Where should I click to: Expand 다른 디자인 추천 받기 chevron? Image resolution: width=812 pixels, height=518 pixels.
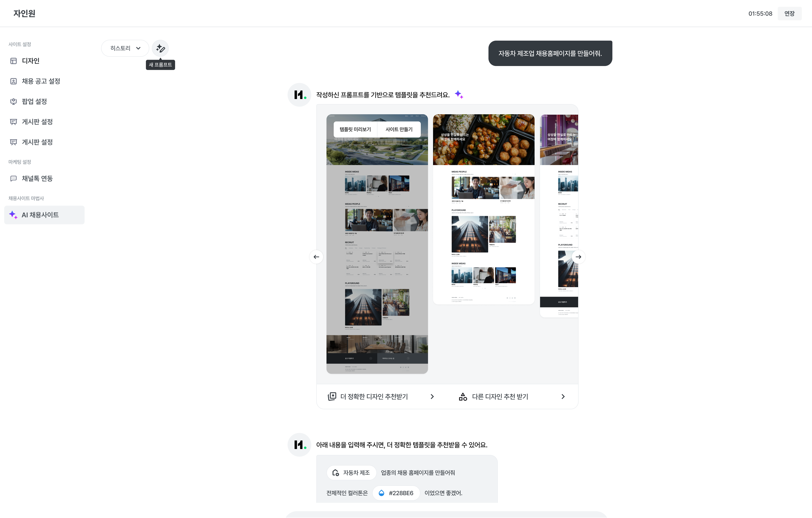pos(563,397)
